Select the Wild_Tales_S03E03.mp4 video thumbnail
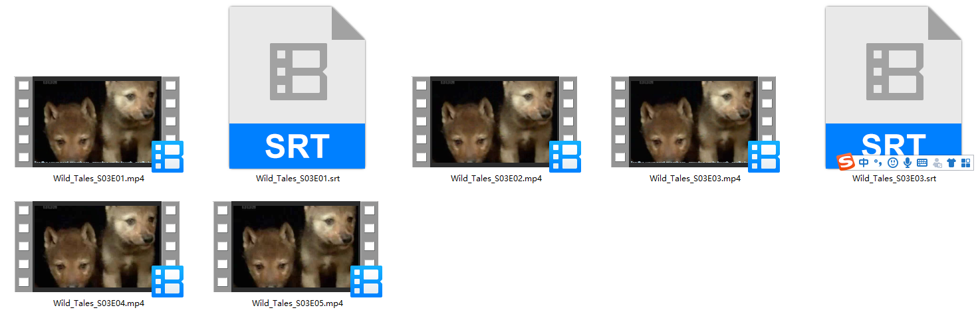The height and width of the screenshot is (324, 980). pyautogui.click(x=693, y=121)
